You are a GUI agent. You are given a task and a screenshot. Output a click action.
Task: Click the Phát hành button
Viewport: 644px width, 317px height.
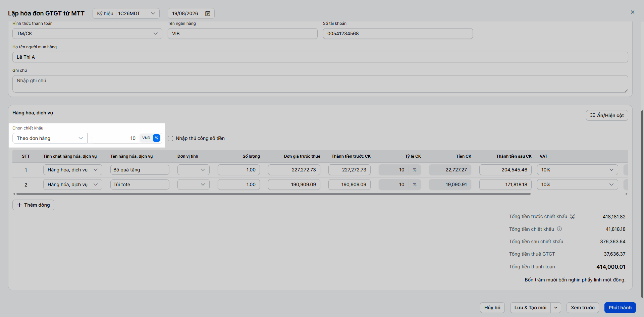[x=620, y=308]
